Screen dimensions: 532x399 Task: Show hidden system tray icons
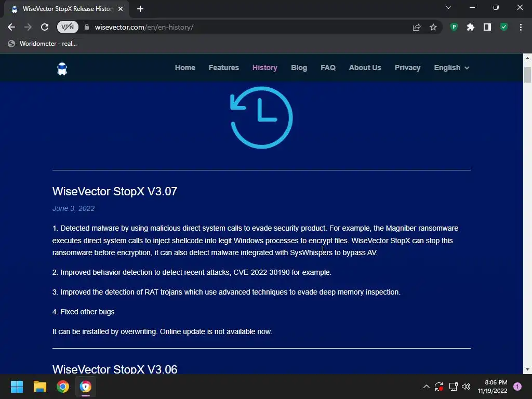(x=427, y=387)
